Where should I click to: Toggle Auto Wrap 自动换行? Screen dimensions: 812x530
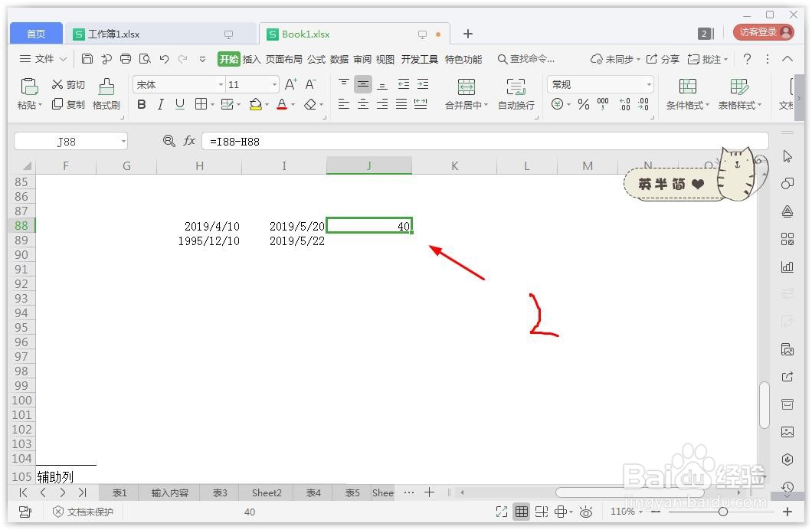(516, 93)
